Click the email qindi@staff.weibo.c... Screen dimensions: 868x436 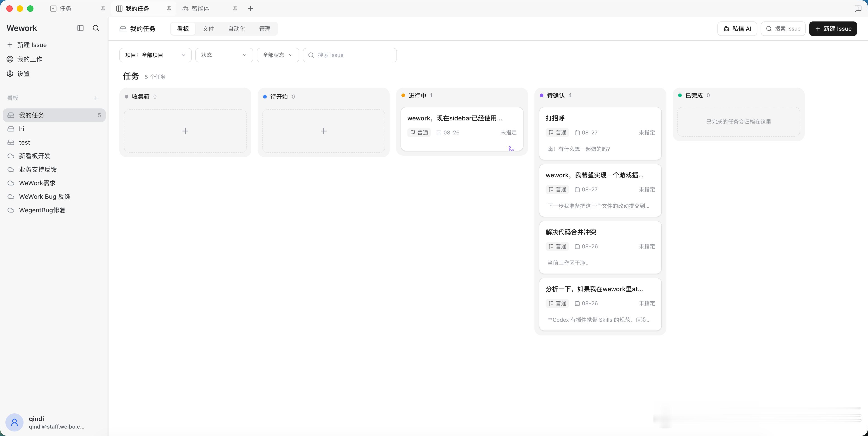57,427
